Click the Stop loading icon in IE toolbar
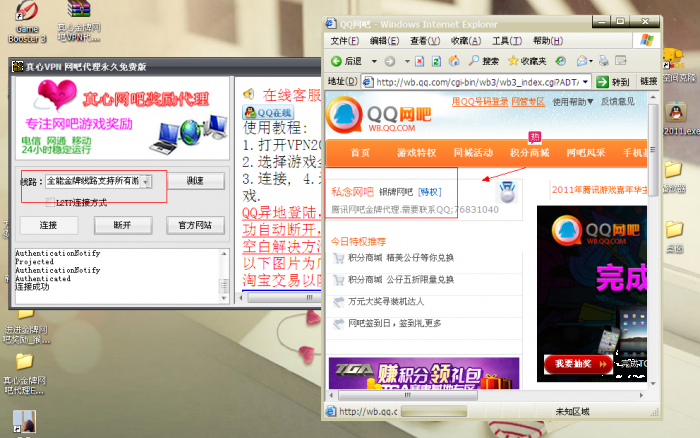This screenshot has height=438, width=700. click(419, 61)
